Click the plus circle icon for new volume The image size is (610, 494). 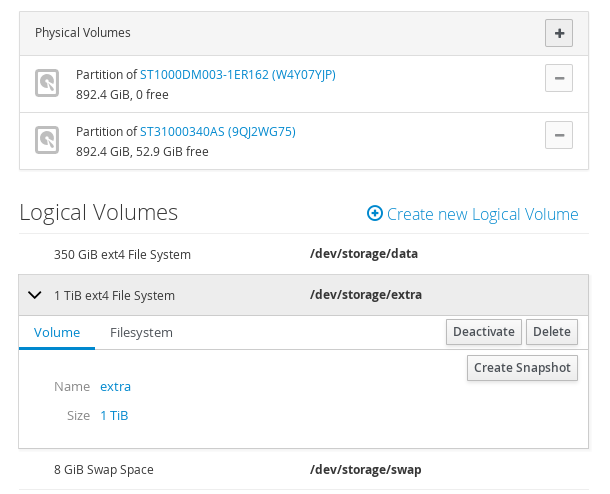375,213
